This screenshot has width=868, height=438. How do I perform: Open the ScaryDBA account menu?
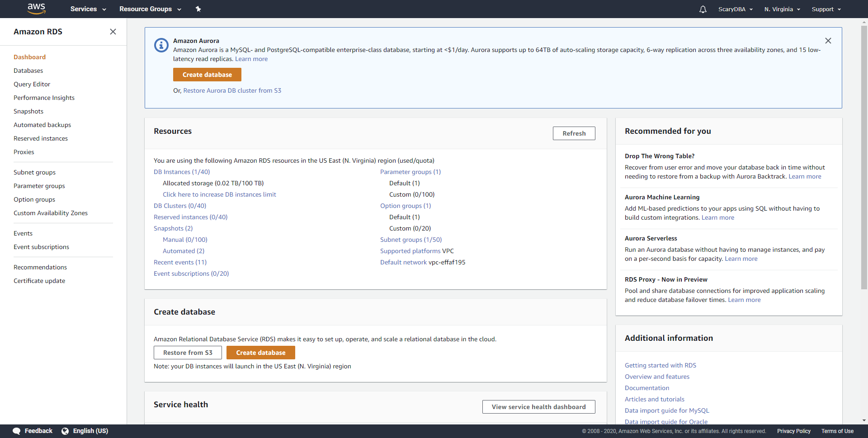[x=736, y=9]
